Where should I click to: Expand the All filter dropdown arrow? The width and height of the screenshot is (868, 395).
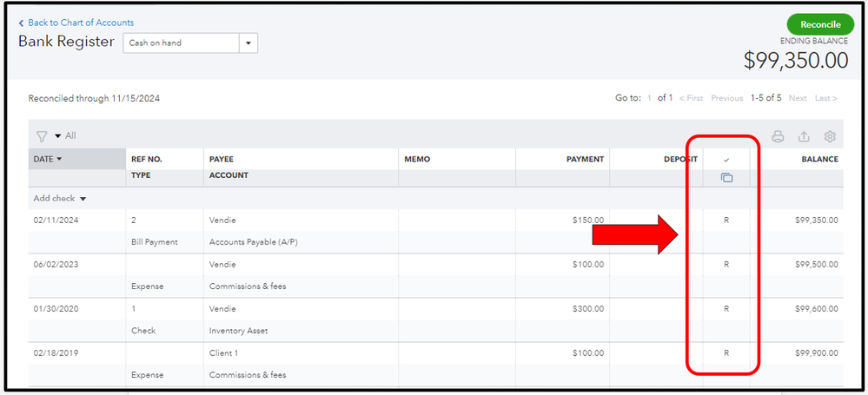coord(57,136)
